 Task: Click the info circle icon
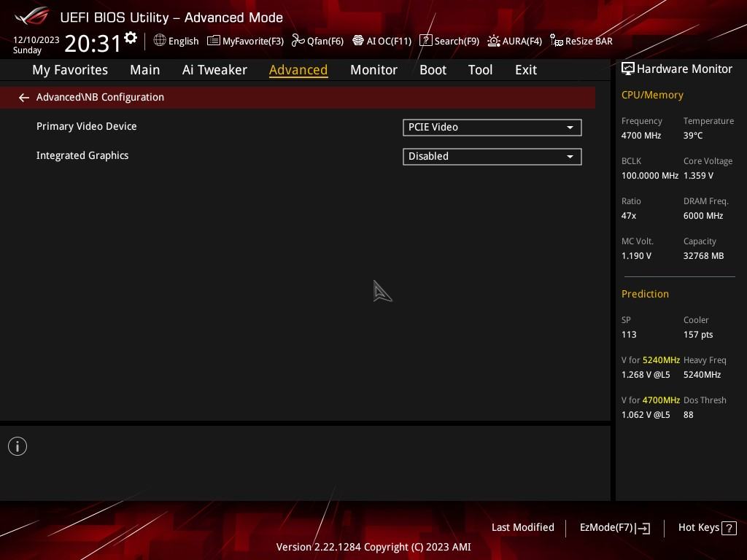(x=18, y=446)
